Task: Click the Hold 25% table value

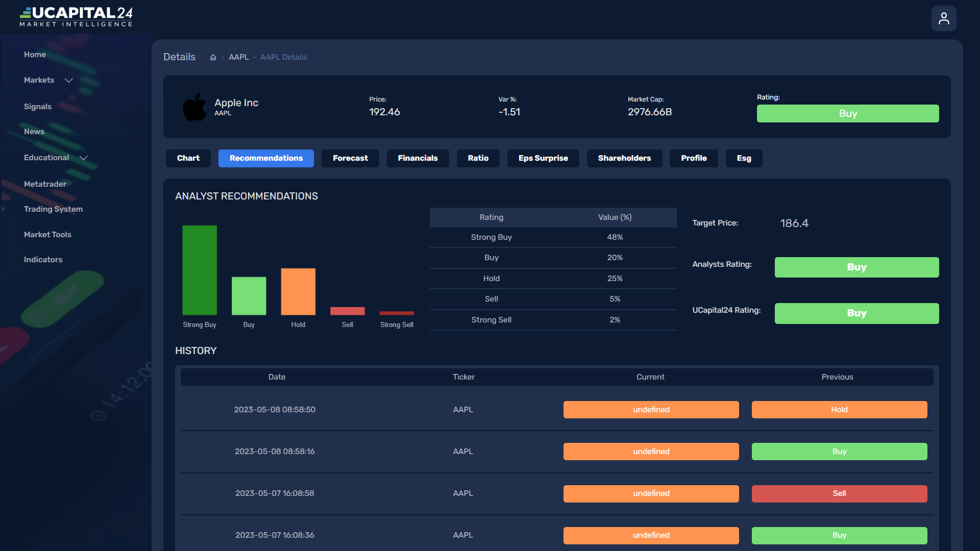Action: tap(615, 279)
